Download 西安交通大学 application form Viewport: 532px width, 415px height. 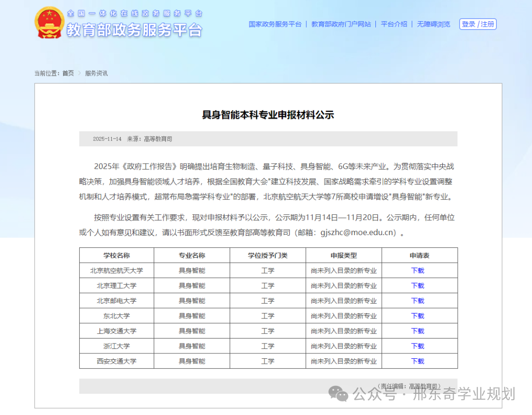click(x=418, y=361)
